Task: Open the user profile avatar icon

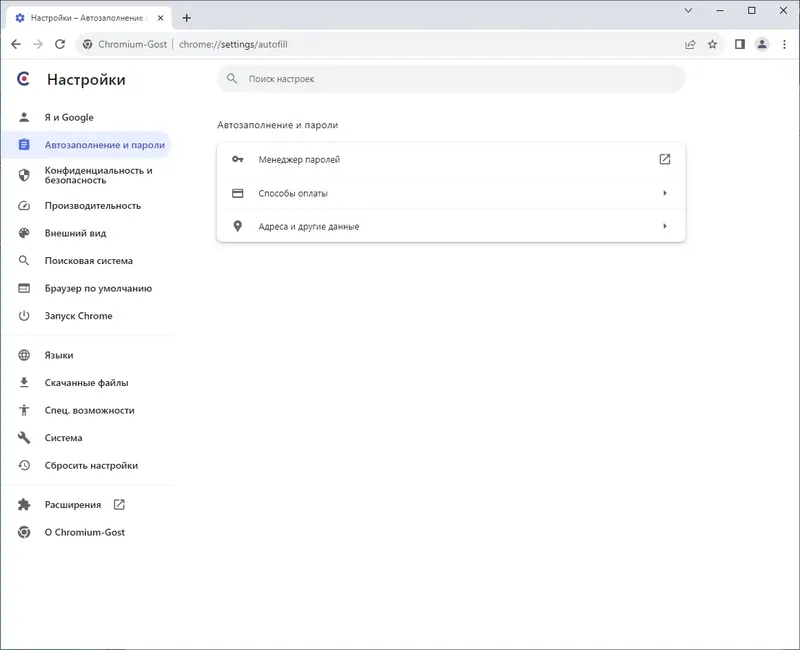Action: [x=762, y=44]
